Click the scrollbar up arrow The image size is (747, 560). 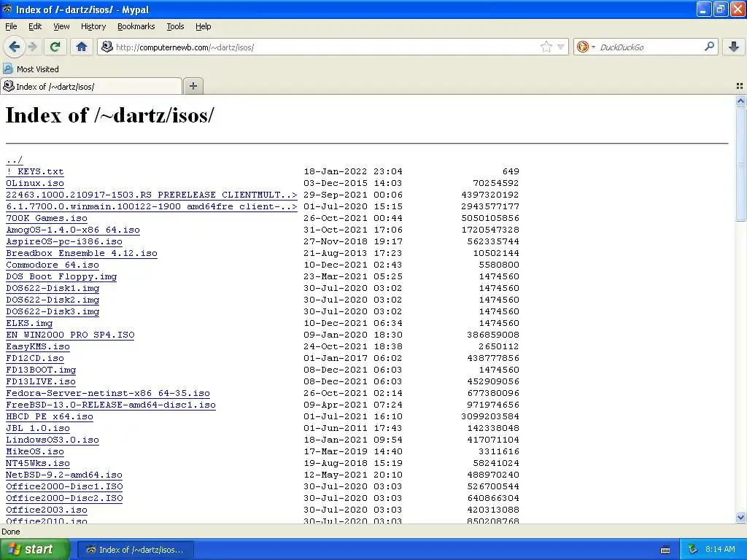tap(740, 101)
